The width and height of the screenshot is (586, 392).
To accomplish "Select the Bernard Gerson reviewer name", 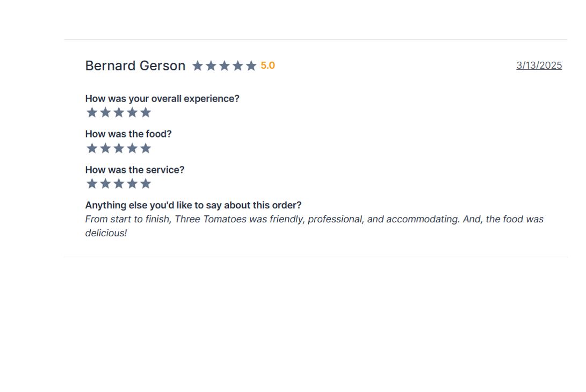I will tap(135, 66).
